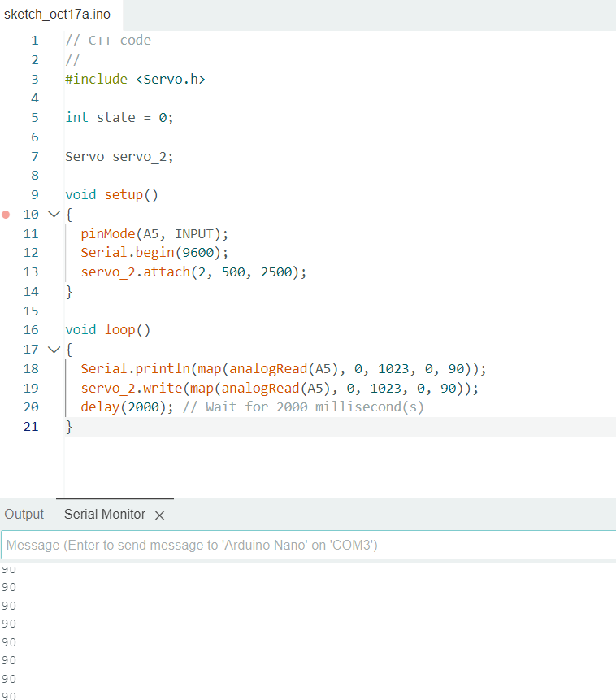This screenshot has height=700, width=616.
Task: Click closing brace on line 21
Action: (x=69, y=427)
